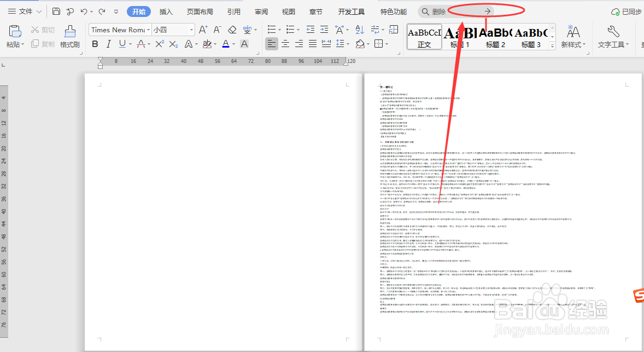644x352 pixels.
Task: Click the strikethrough A icon
Action: [141, 44]
